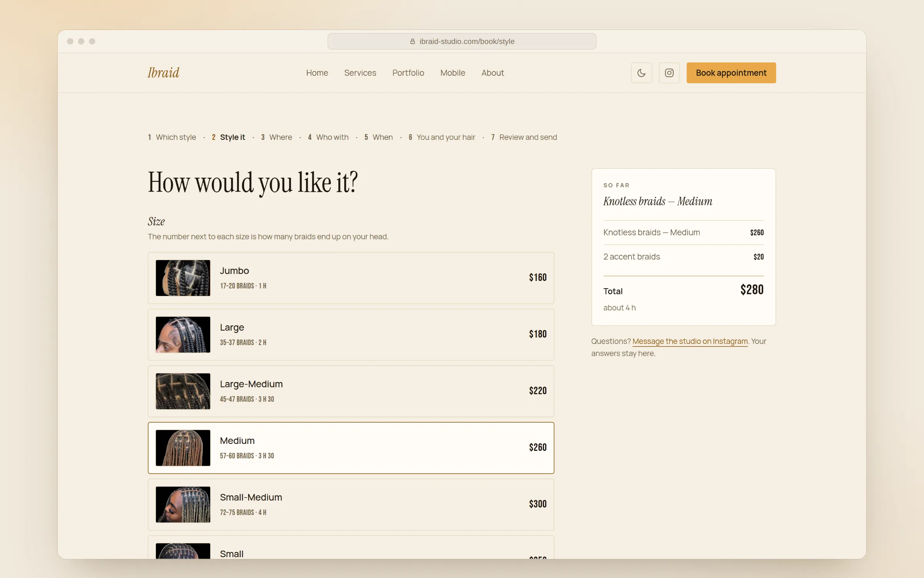Click the ibraid-studio.com/book/style address bar

pos(462,41)
